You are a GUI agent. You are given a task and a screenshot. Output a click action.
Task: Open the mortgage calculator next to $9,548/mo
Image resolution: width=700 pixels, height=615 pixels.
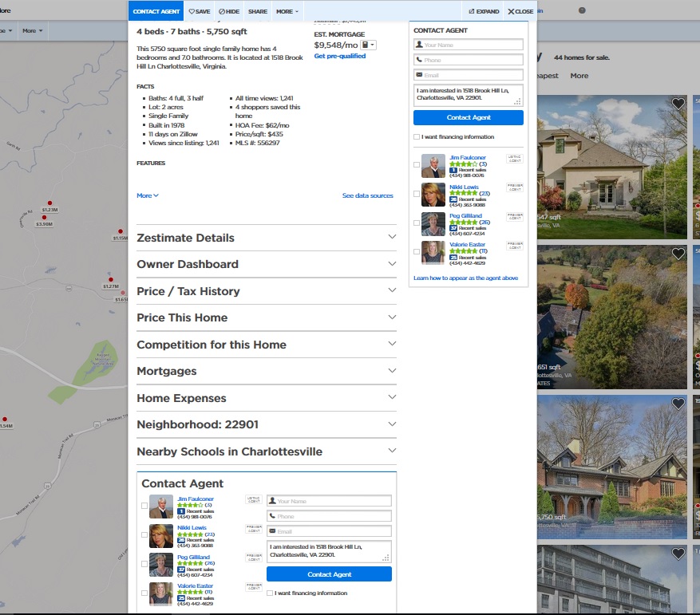(368, 45)
